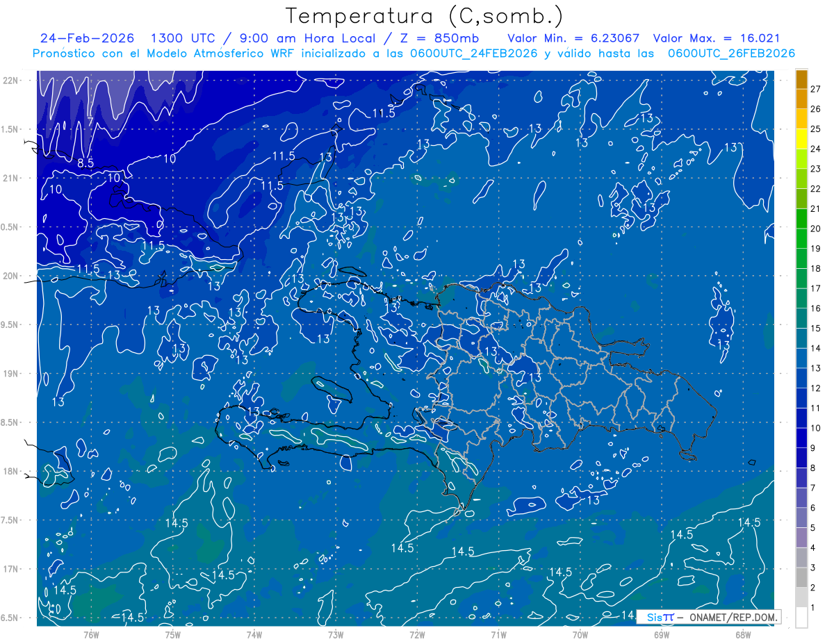Image resolution: width=834 pixels, height=644 pixels.
Task: Click the 76W longitude axis label
Action: [91, 635]
